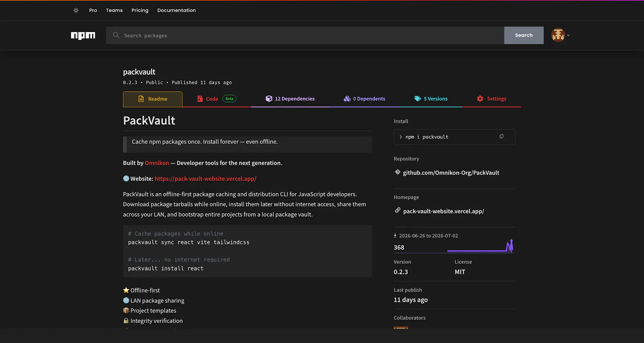Open the Pricing page link
Viewport: 644px width, 343px height.
[140, 10]
